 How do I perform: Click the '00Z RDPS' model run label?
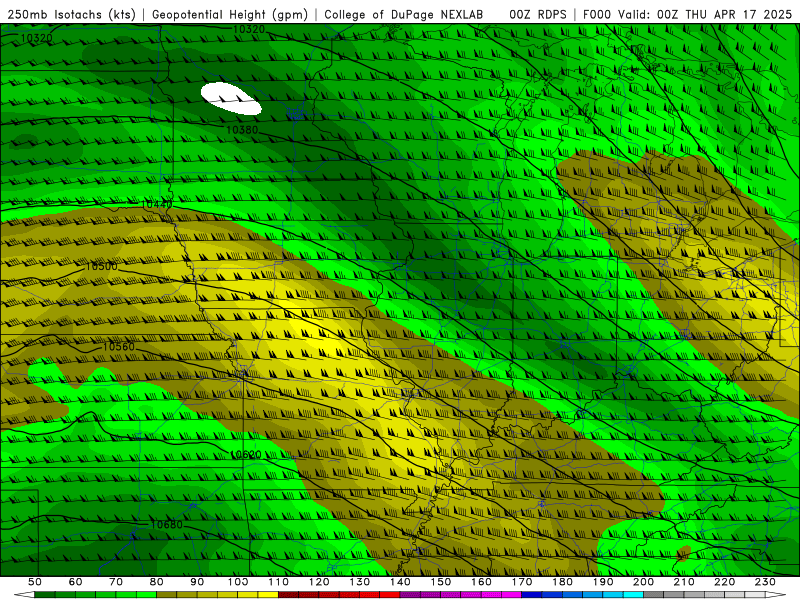538,15
